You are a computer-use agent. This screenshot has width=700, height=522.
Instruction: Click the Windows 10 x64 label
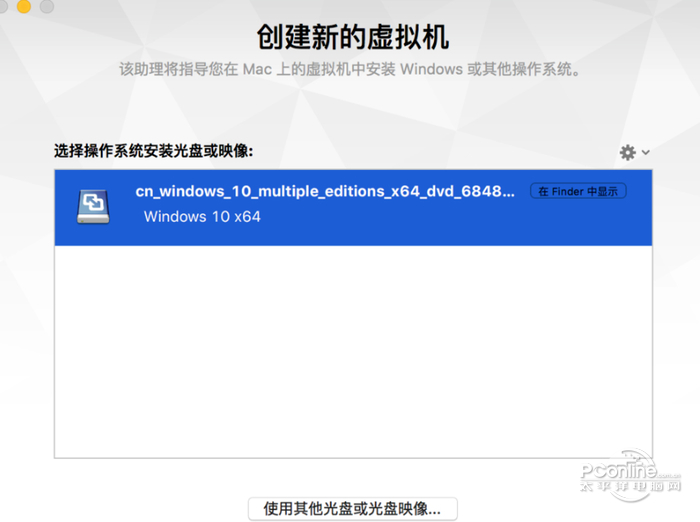point(202,217)
